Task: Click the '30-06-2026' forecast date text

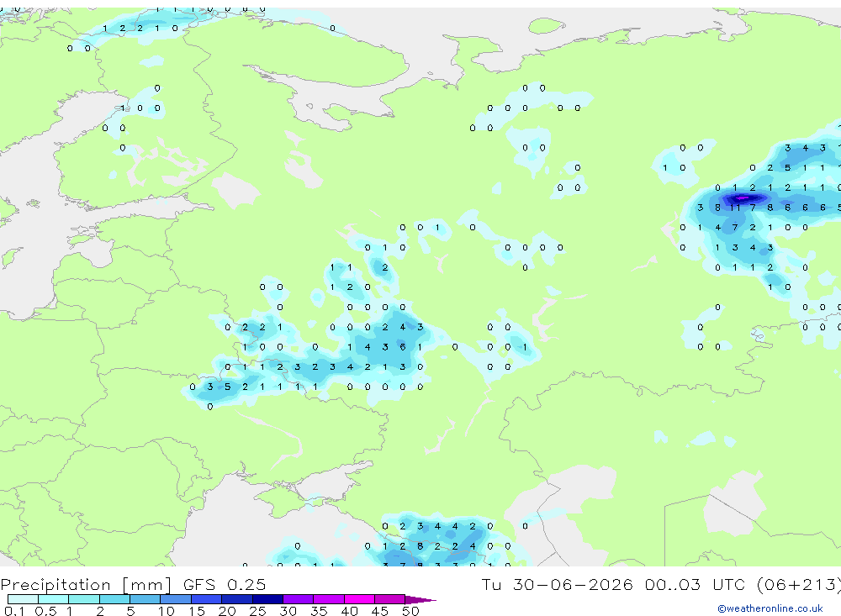Action: 573,584
